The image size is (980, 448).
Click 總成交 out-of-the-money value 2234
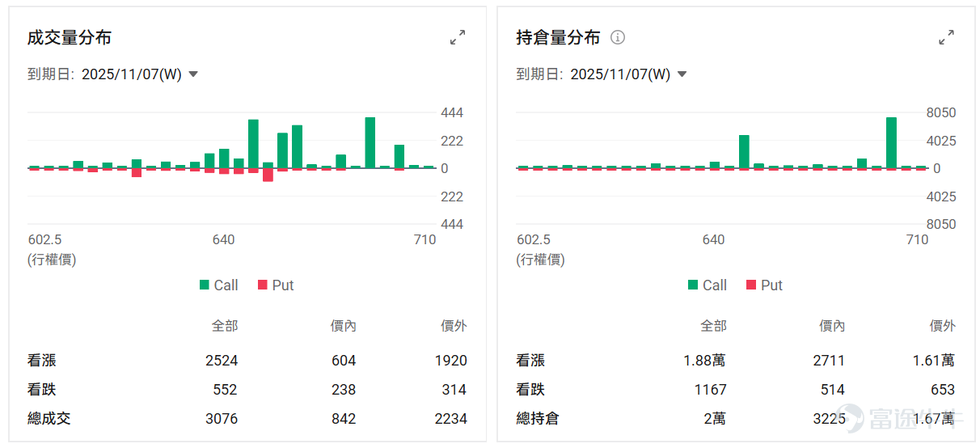coord(450,419)
